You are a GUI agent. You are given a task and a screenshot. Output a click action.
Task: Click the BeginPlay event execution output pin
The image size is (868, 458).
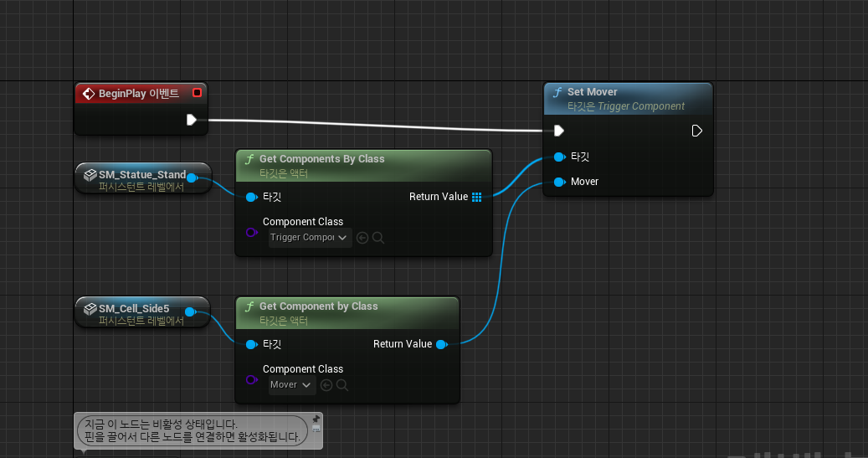tap(191, 120)
